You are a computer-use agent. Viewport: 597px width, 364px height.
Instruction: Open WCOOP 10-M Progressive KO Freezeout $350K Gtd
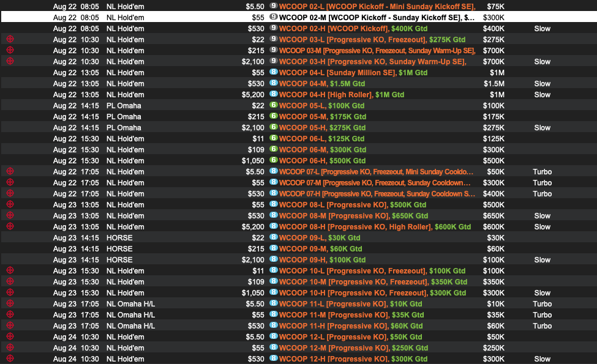pyautogui.click(x=373, y=282)
